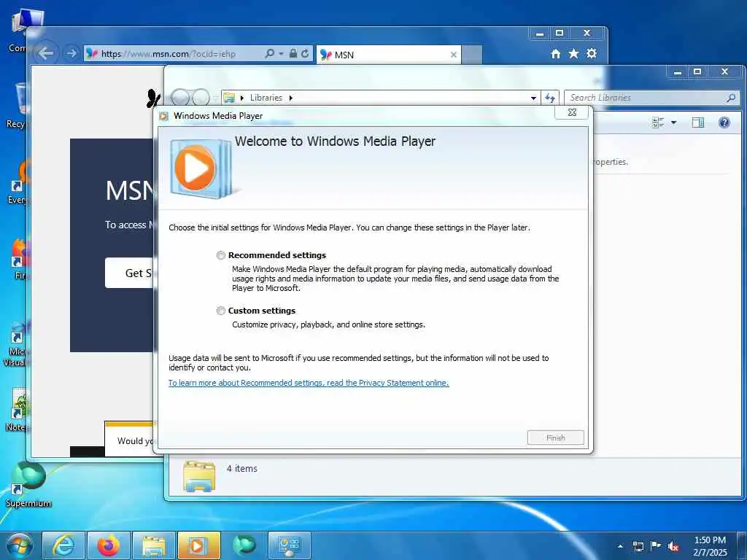747x560 pixels.
Task: Click the Search Libraries magnifier icon
Action: (731, 98)
